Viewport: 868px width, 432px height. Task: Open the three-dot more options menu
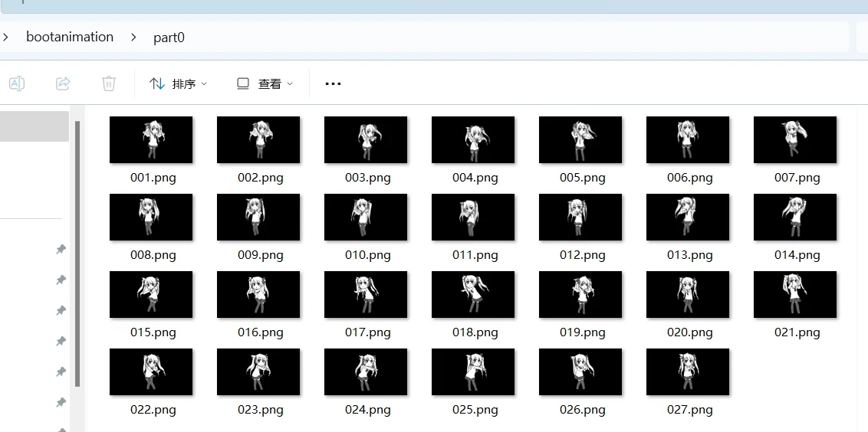(333, 84)
